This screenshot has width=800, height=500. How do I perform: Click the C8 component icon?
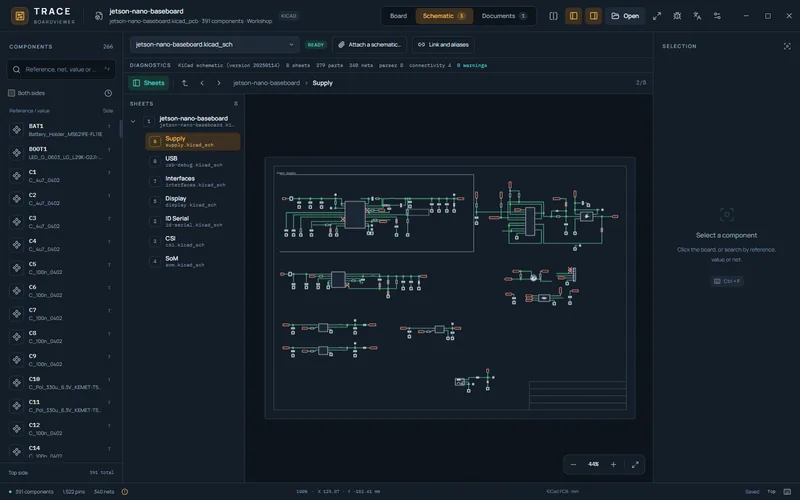[17, 336]
